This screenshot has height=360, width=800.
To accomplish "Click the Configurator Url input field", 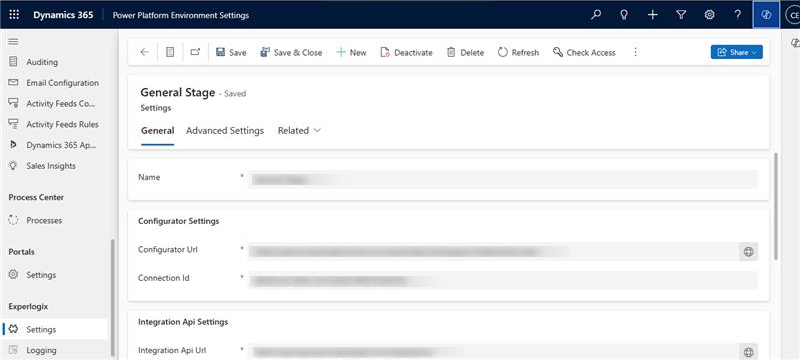I will click(x=493, y=251).
